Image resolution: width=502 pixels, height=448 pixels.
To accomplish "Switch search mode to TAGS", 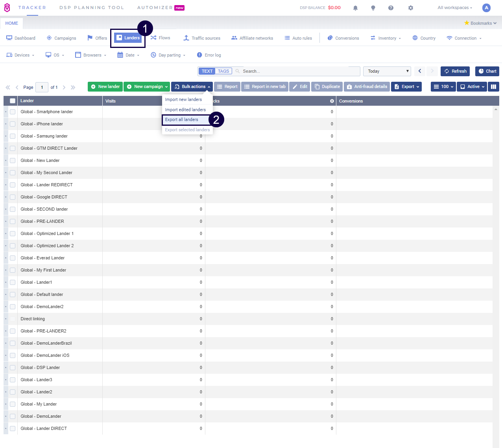I will point(223,71).
